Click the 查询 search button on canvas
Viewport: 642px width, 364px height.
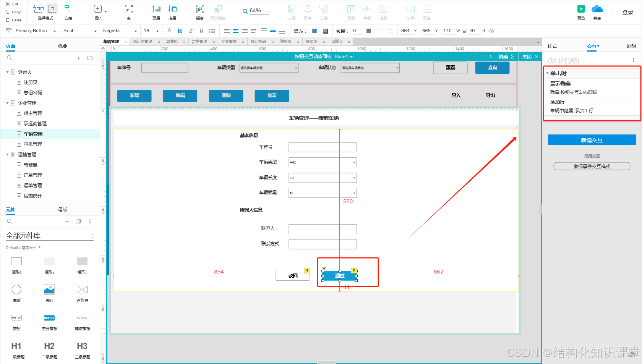pyautogui.click(x=492, y=68)
